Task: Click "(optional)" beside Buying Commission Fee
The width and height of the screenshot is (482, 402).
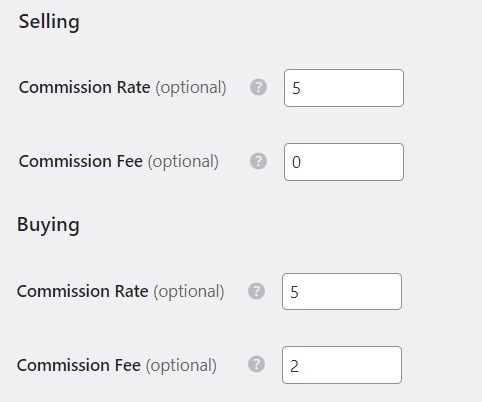Action: 181,366
